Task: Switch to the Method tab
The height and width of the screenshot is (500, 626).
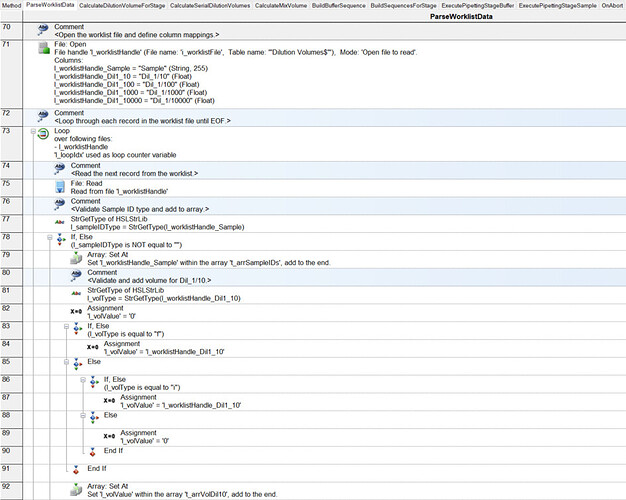Action: pyautogui.click(x=12, y=6)
